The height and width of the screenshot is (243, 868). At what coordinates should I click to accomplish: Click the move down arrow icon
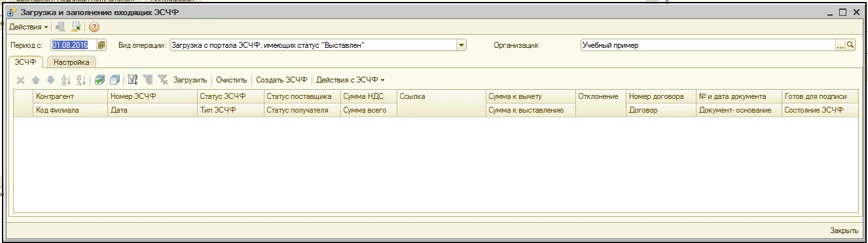tap(50, 80)
